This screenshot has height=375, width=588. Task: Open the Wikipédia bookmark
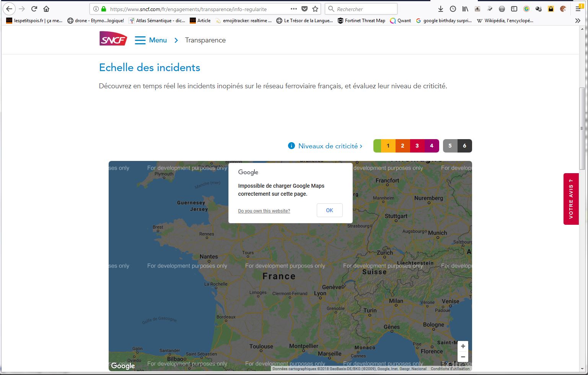(505, 21)
